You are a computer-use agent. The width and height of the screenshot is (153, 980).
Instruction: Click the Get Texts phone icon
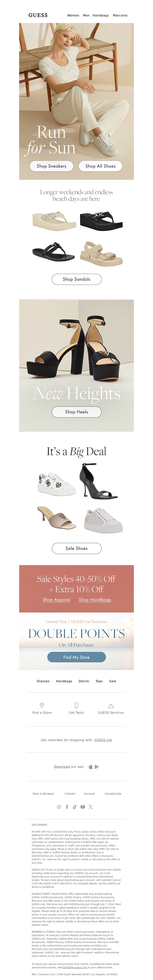coord(76,705)
